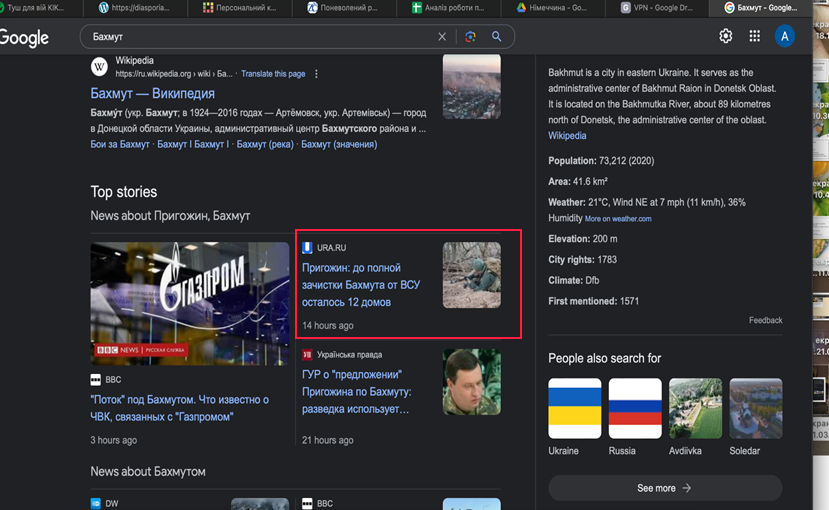Select the Ukraine flag thumbnail
The width and height of the screenshot is (829, 510).
coord(575,408)
